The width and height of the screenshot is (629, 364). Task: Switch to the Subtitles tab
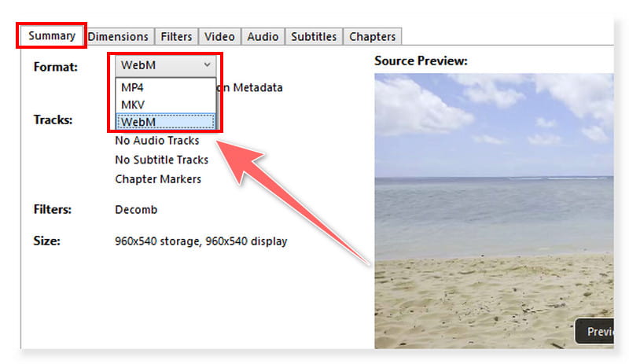pyautogui.click(x=314, y=36)
